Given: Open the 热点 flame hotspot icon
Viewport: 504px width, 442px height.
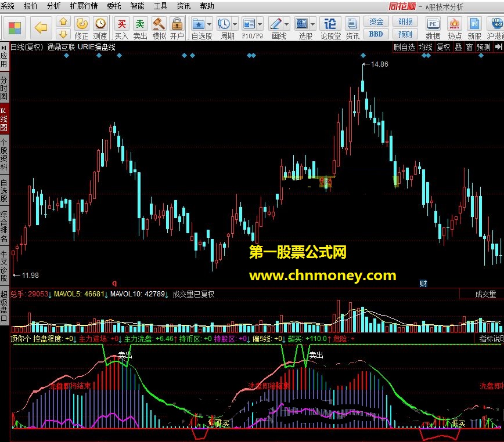Looking at the screenshot, I should [454, 24].
